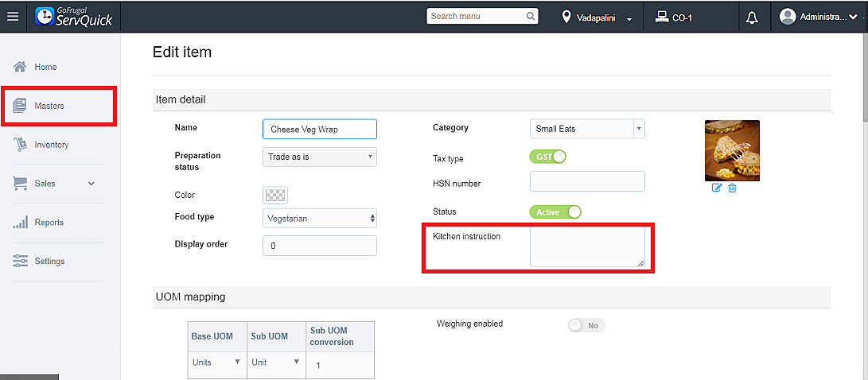Open the Vadapalini location selector
This screenshot has width=868, height=380.
(597, 17)
